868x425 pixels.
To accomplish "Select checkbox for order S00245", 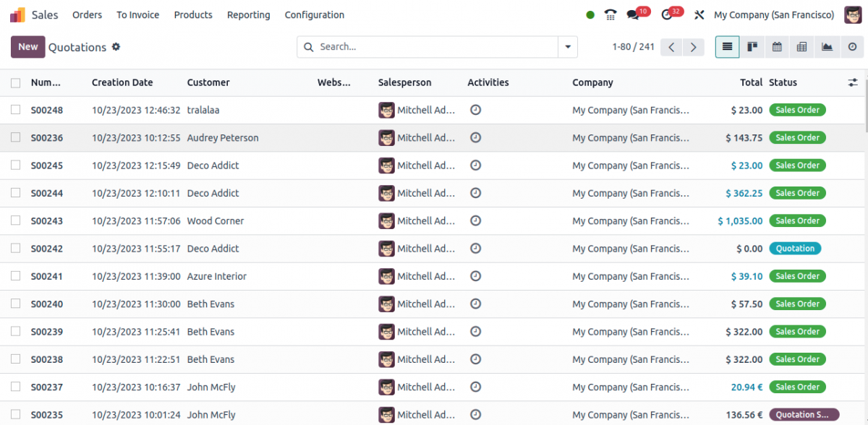I will click(15, 166).
